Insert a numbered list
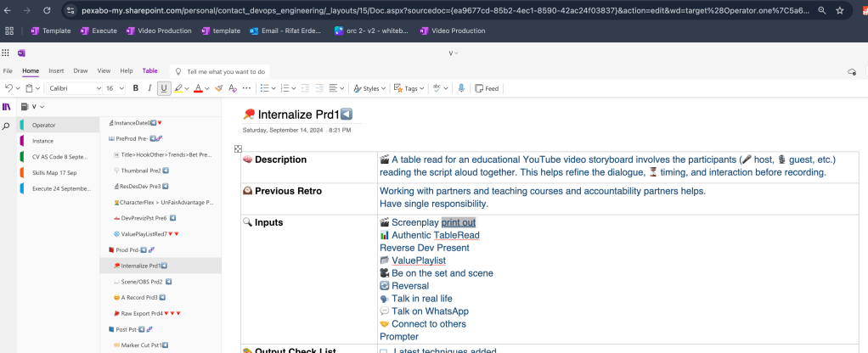 click(x=285, y=88)
